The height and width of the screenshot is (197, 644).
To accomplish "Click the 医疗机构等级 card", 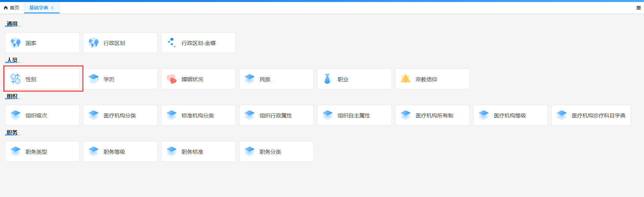I will (x=510, y=115).
